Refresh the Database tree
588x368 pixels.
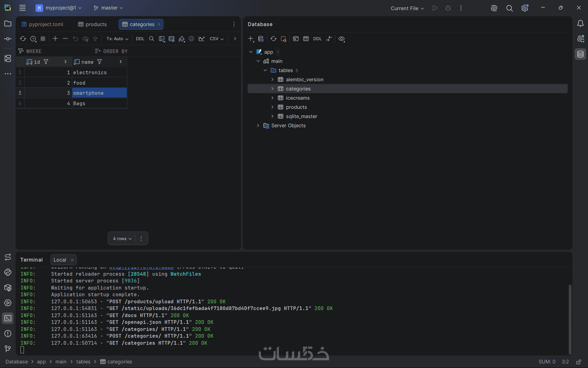pos(273,39)
